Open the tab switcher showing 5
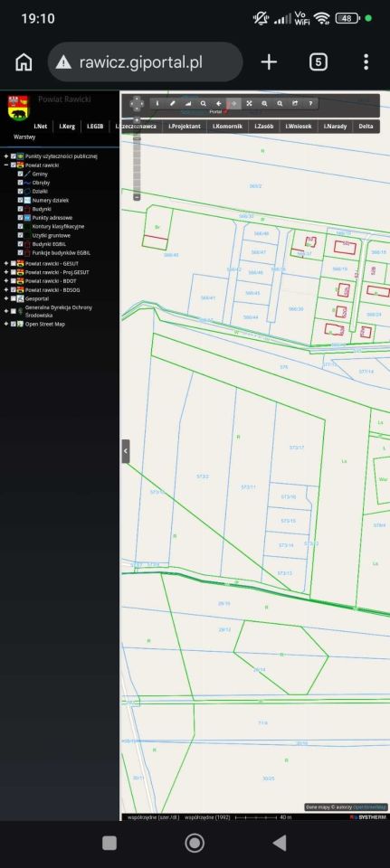 [x=318, y=62]
